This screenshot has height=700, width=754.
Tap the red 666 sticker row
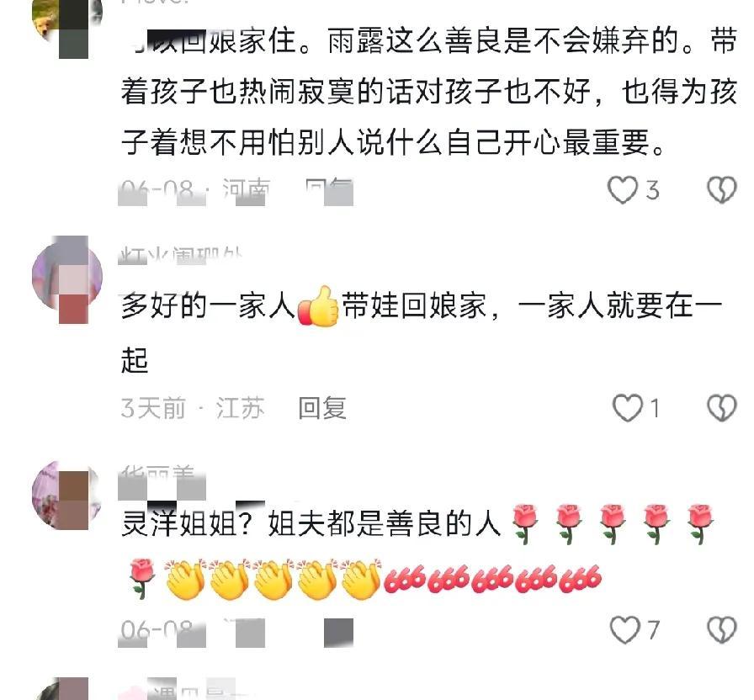click(493, 580)
